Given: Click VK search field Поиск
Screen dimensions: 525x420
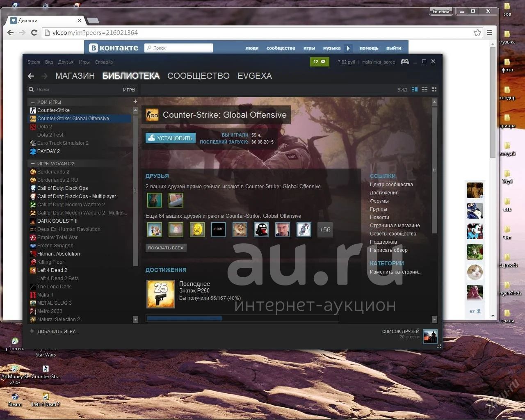Looking at the screenshot, I should [x=179, y=48].
